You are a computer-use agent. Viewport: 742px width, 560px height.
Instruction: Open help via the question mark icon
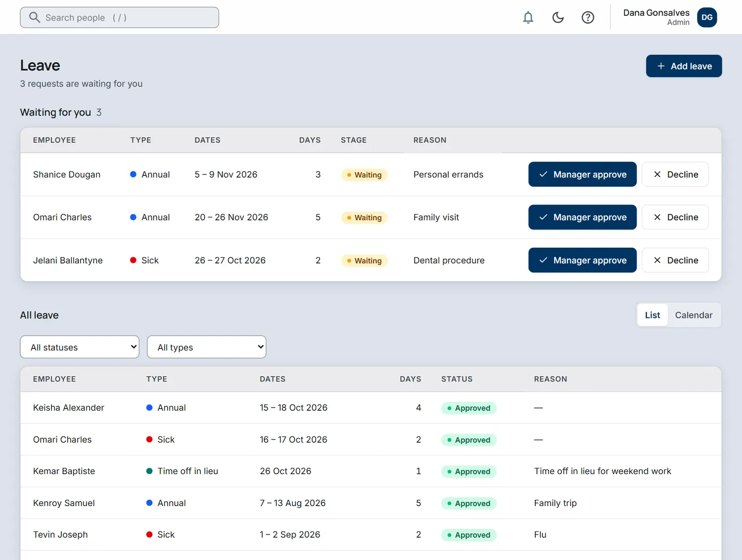588,17
